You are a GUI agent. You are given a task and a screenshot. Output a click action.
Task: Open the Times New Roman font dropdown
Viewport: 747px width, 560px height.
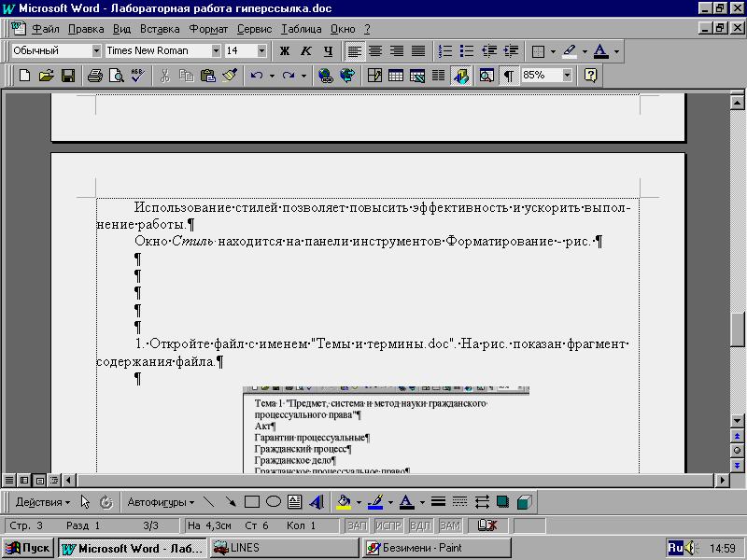point(216,50)
